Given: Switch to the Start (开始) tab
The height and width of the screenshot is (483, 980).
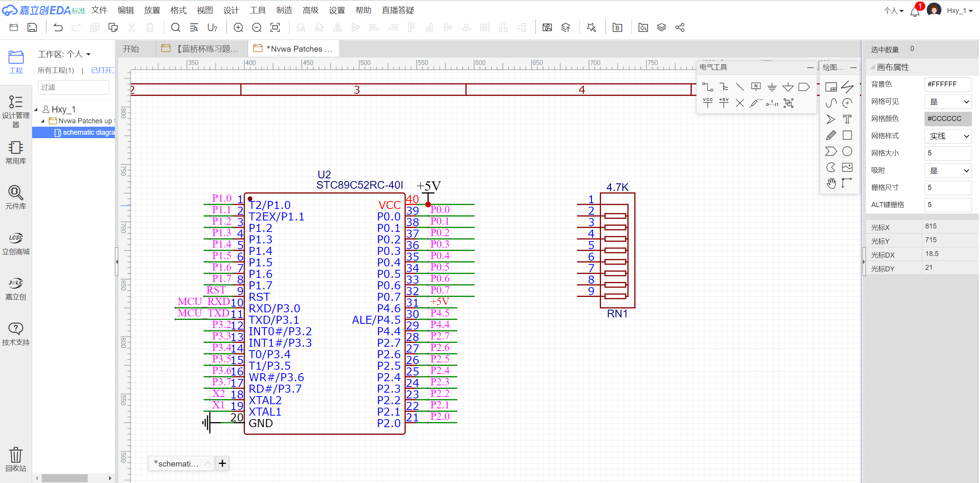Looking at the screenshot, I should coord(131,49).
